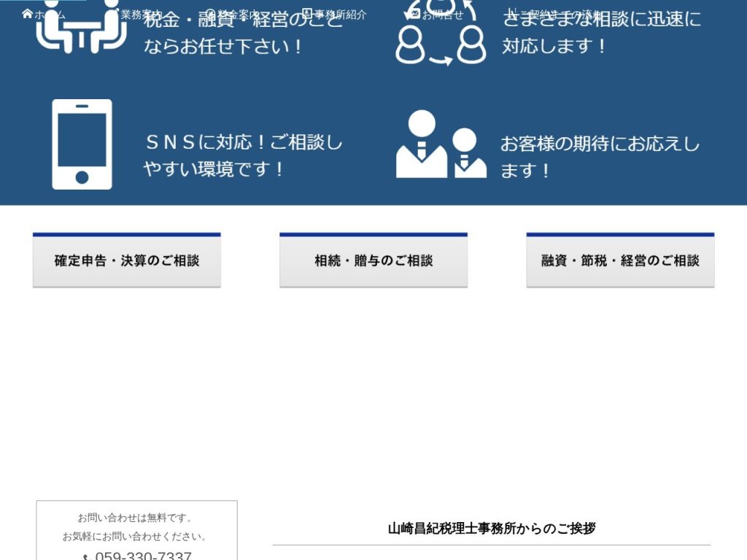Image resolution: width=747 pixels, height=560 pixels.
Task: Click text お気軽にお問い合わせください。
Action: pyautogui.click(x=136, y=537)
